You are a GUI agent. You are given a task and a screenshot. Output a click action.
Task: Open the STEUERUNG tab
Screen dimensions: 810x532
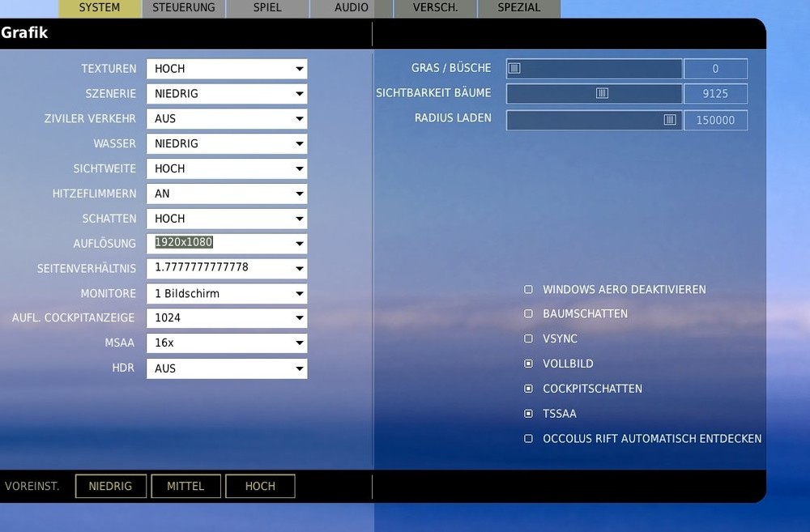tap(184, 8)
